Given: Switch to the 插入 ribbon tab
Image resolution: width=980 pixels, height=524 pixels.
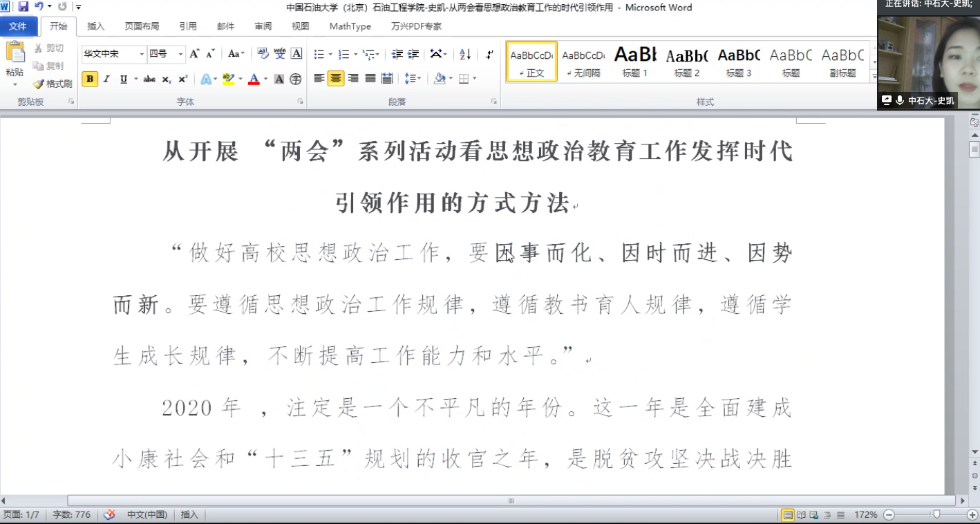Looking at the screenshot, I should click(x=95, y=26).
